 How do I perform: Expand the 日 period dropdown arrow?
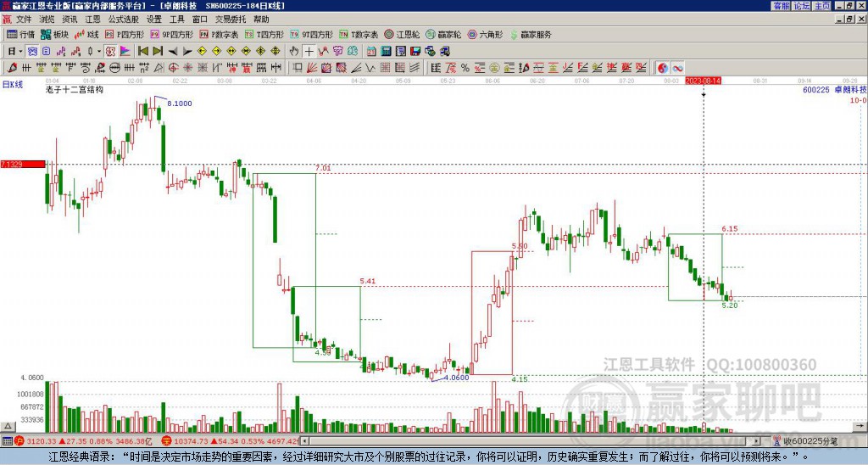point(21,51)
